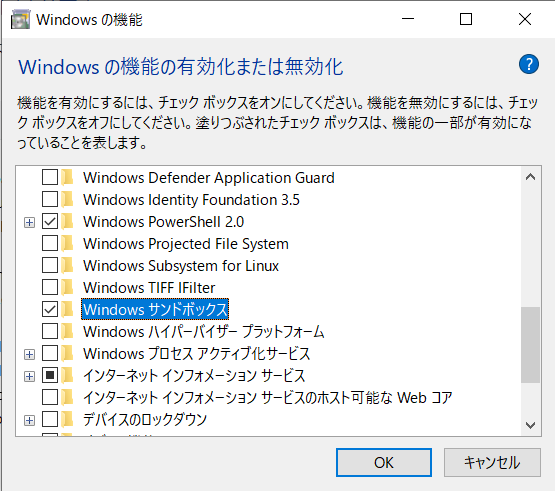This screenshot has width=555, height=491.
Task: Confirm changes with the OK button
Action: pos(384,462)
